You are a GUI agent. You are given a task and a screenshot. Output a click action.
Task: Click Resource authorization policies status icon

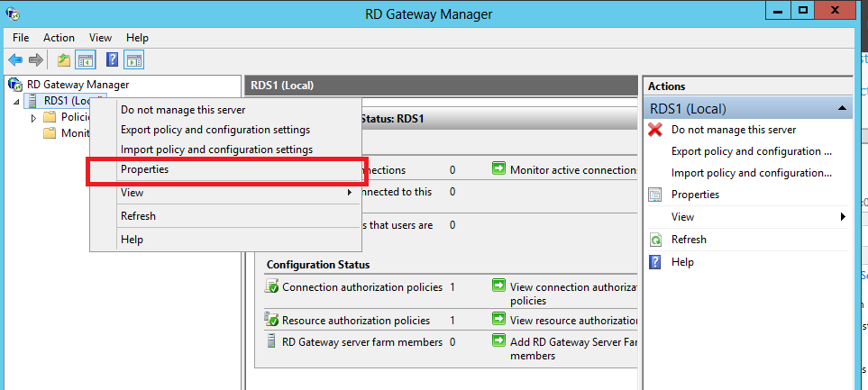(x=271, y=319)
